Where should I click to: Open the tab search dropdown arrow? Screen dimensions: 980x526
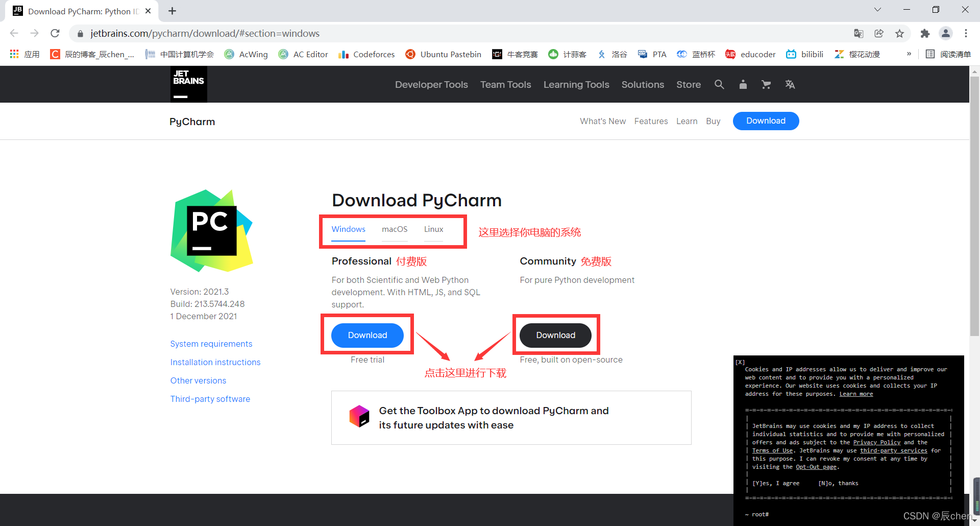877,10
